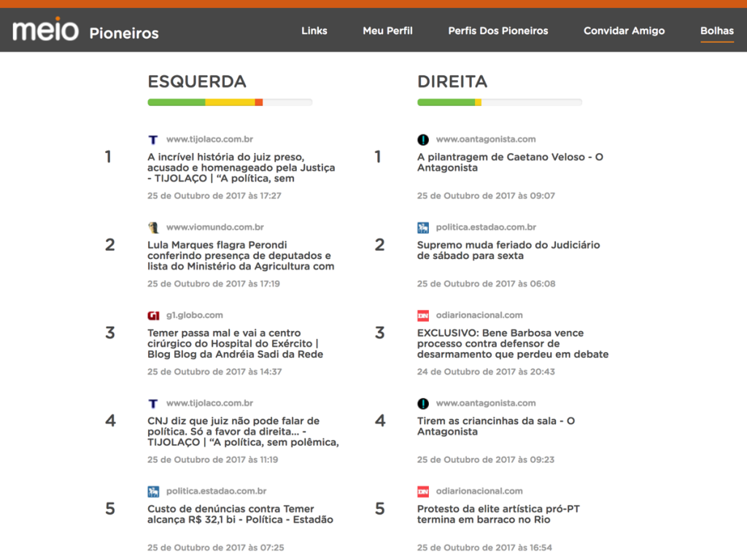Image resolution: width=747 pixels, height=560 pixels.
Task: Click the DIREITA column heading
Action: click(x=452, y=82)
